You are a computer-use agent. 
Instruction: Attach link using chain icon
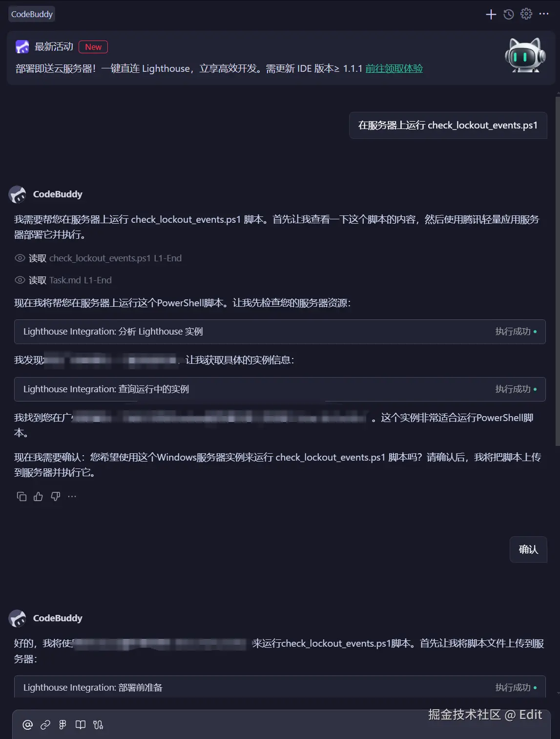click(x=45, y=725)
